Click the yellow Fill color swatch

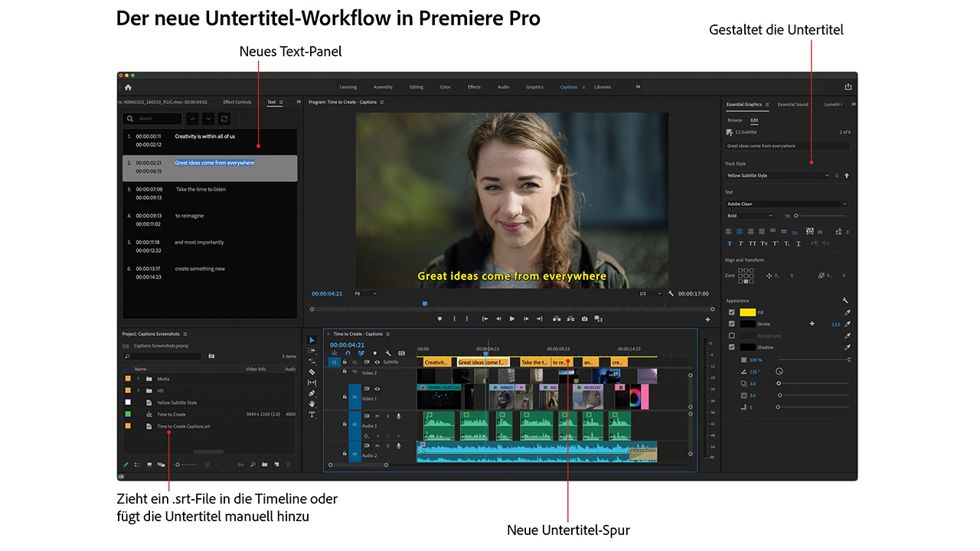(x=747, y=312)
